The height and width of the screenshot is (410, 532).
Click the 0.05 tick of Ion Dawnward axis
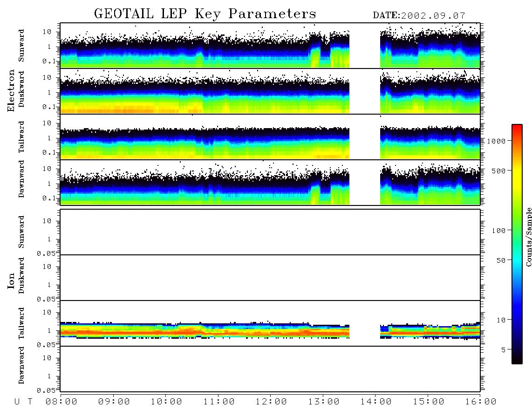click(x=46, y=390)
